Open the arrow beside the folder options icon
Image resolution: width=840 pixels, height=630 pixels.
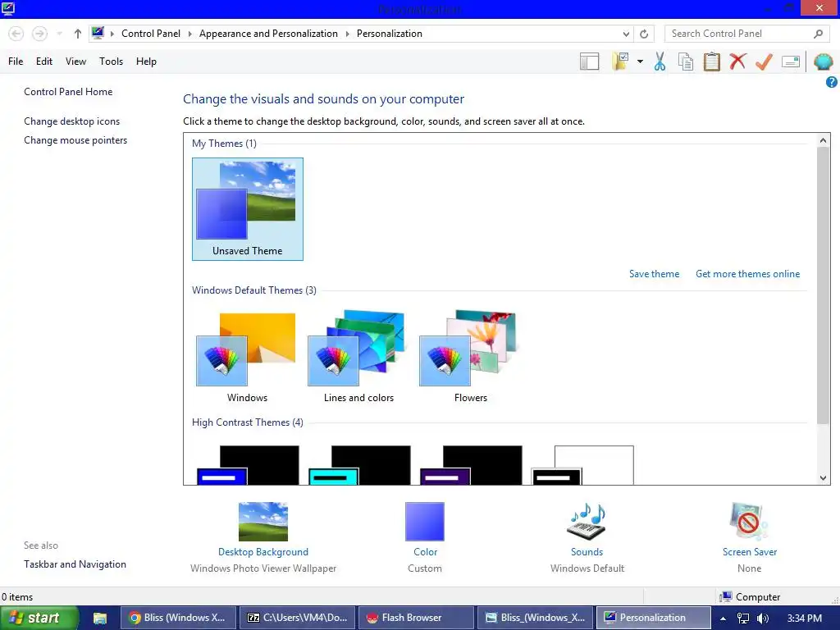(640, 62)
